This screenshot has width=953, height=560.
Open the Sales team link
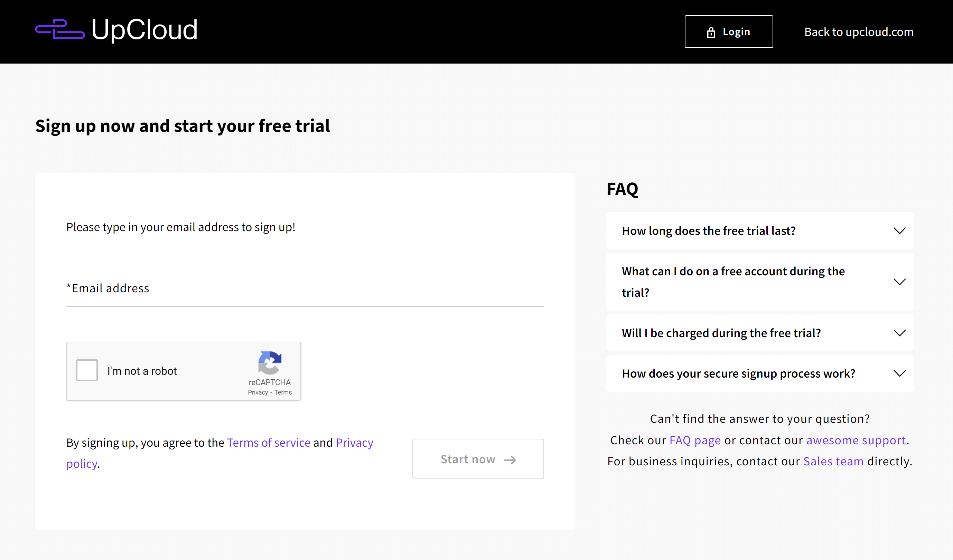(x=833, y=462)
